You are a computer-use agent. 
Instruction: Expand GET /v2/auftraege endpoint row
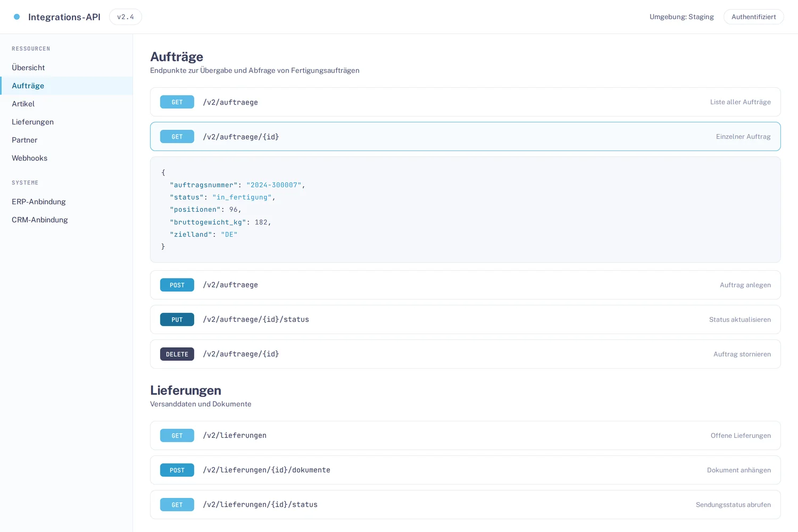click(465, 102)
